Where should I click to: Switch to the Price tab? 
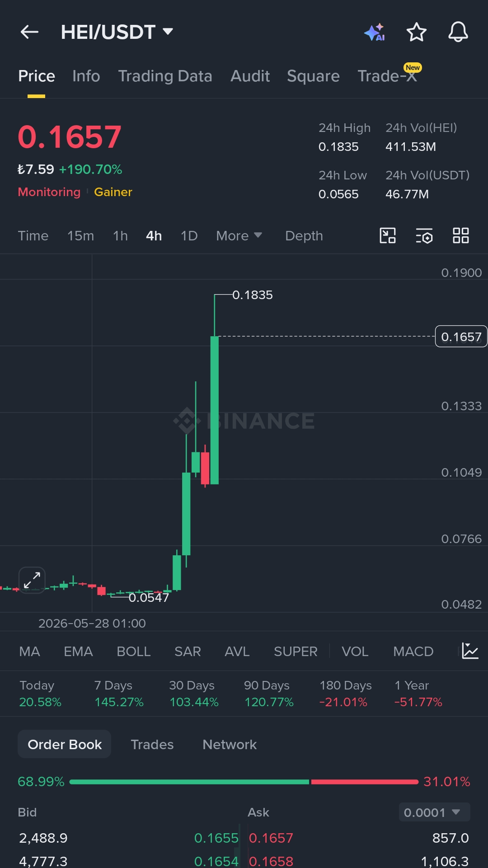tap(37, 76)
